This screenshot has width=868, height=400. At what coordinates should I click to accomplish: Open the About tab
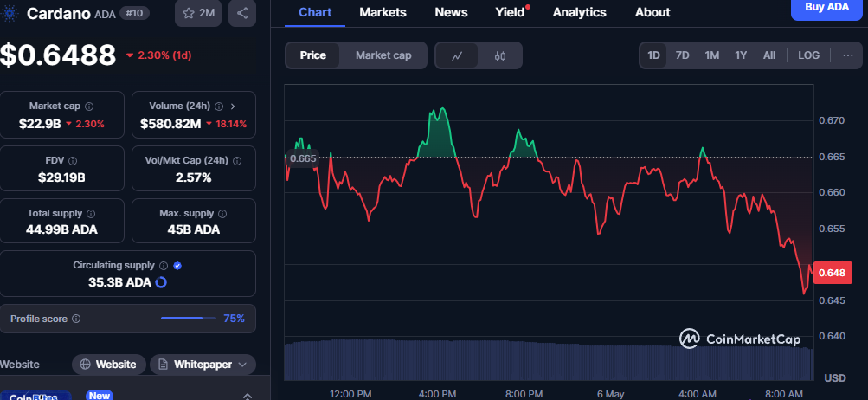tap(653, 12)
